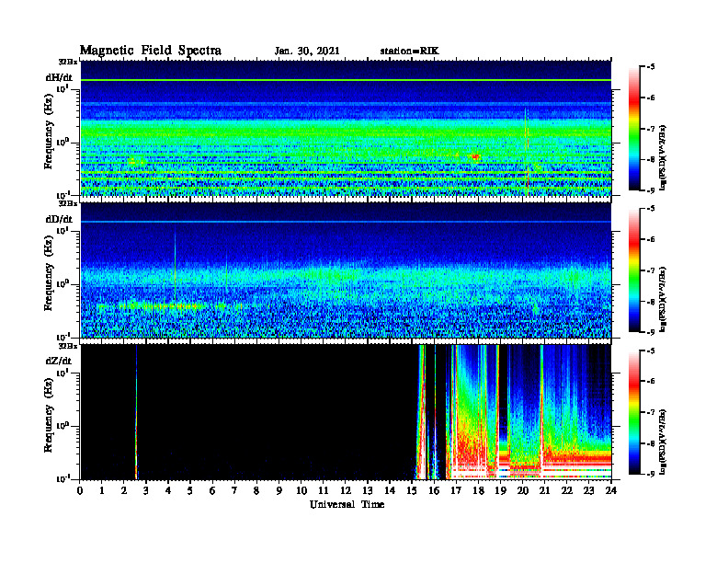This screenshot has height=563, width=728.
Task: Click the log PSD unit label beside dZ/dt colorbar
Action: click(x=664, y=442)
